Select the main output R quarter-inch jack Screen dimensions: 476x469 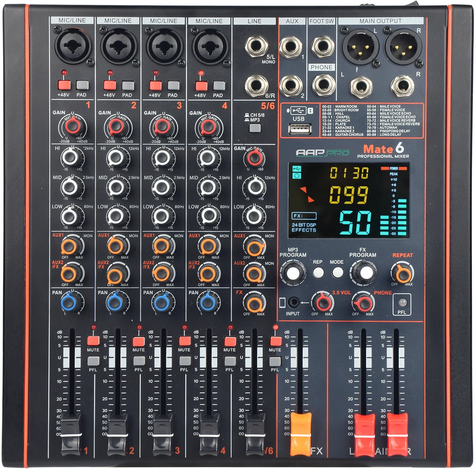pyautogui.click(x=402, y=87)
